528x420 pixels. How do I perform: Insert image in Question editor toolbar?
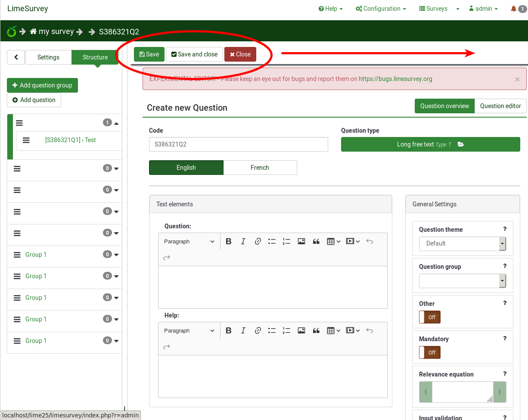coord(301,242)
